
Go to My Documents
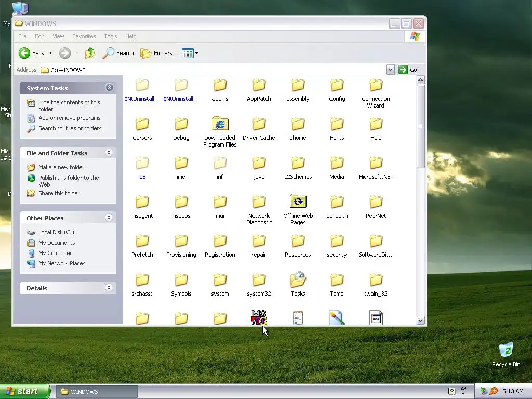pyautogui.click(x=56, y=243)
